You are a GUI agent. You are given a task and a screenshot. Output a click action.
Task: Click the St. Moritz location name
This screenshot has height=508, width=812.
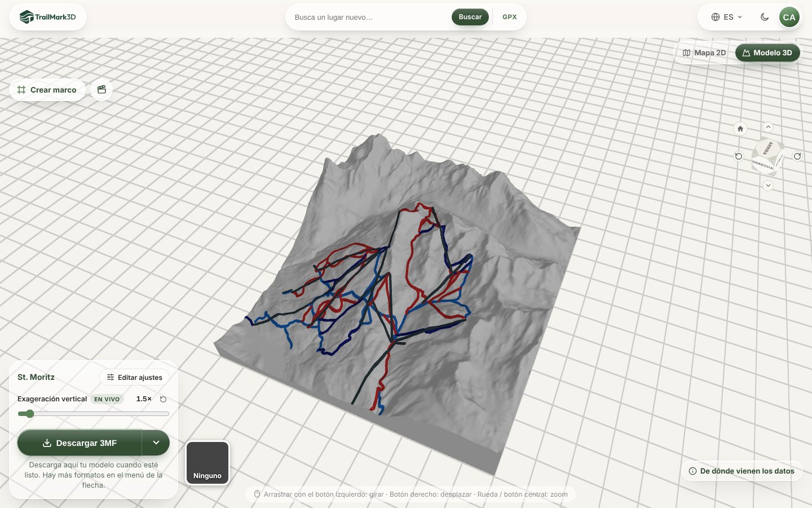click(36, 377)
